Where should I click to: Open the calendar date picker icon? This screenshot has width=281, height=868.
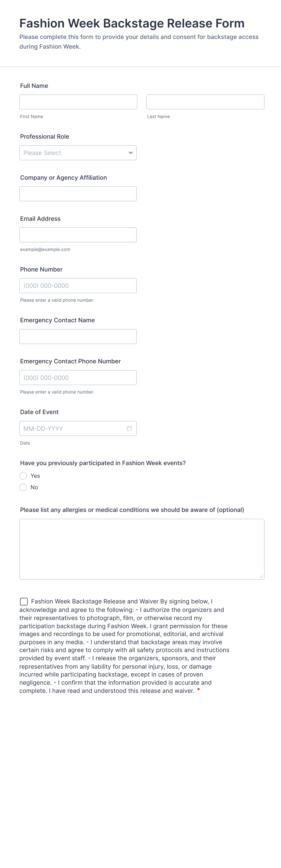(x=129, y=428)
